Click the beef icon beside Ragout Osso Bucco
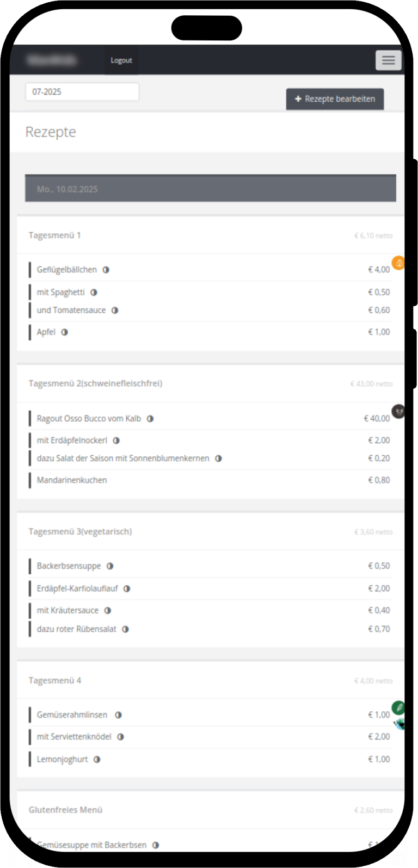Screen dimensions: 418x868 coord(398,412)
